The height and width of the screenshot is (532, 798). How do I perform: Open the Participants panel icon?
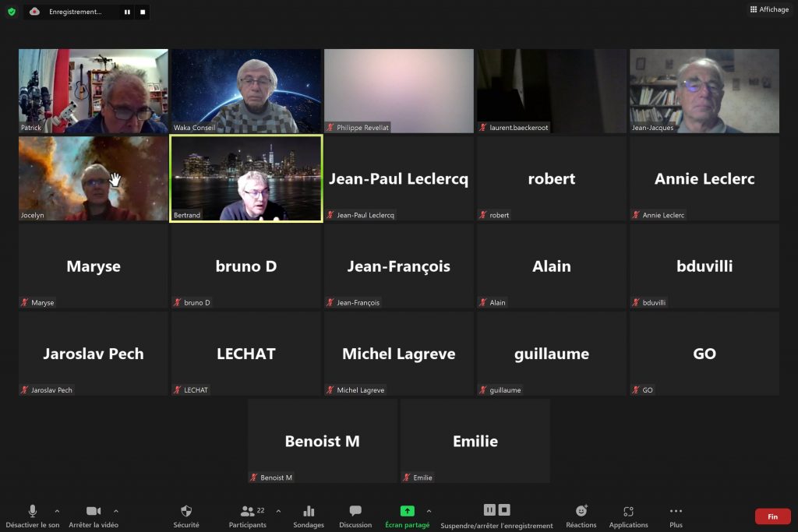pyautogui.click(x=247, y=511)
